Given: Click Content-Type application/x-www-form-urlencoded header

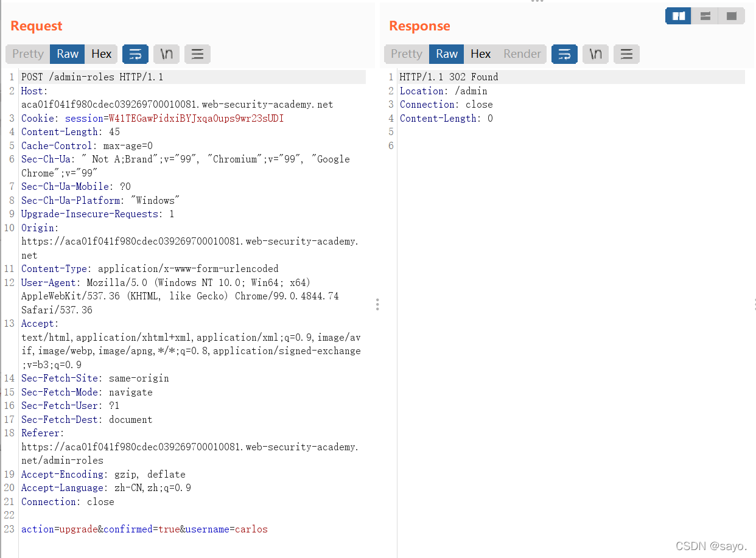Looking at the screenshot, I should pyautogui.click(x=150, y=269).
